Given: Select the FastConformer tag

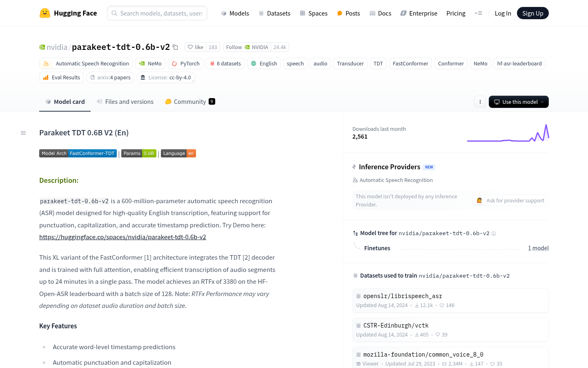Looking at the screenshot, I should click(x=410, y=63).
